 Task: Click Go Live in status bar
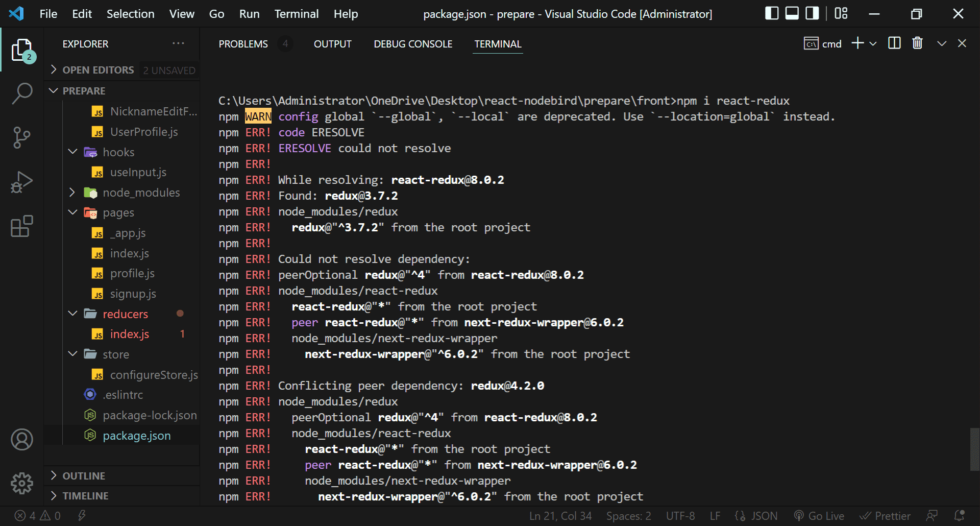pos(819,516)
